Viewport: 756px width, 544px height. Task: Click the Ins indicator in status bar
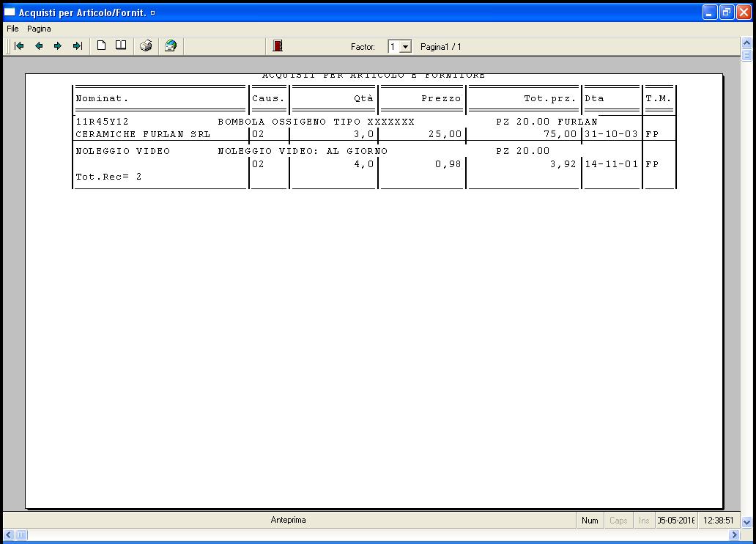644,521
